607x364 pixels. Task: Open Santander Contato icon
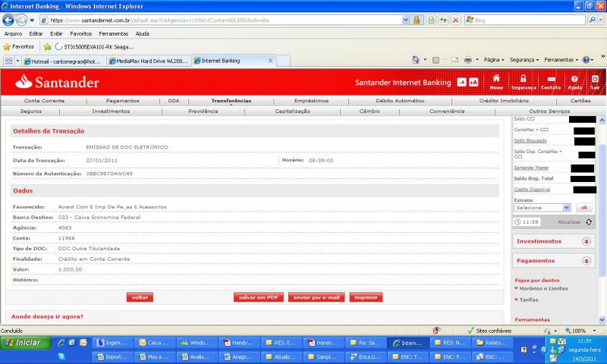click(x=551, y=82)
